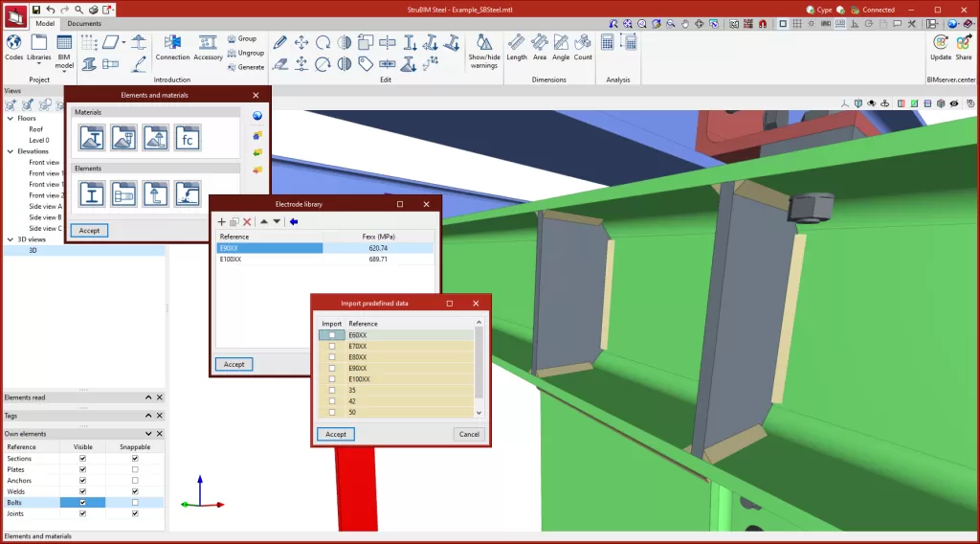The height and width of the screenshot is (544, 980).
Task: Check the E80XX import checkbox
Action: (x=332, y=357)
